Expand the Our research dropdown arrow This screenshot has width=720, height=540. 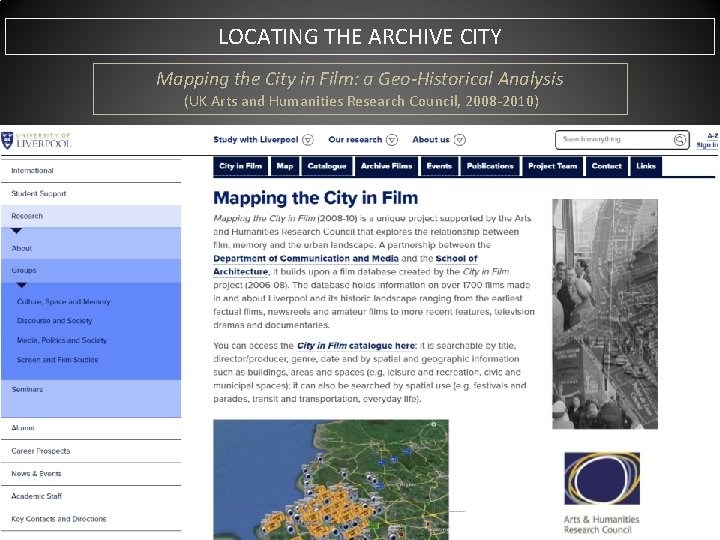tap(392, 140)
